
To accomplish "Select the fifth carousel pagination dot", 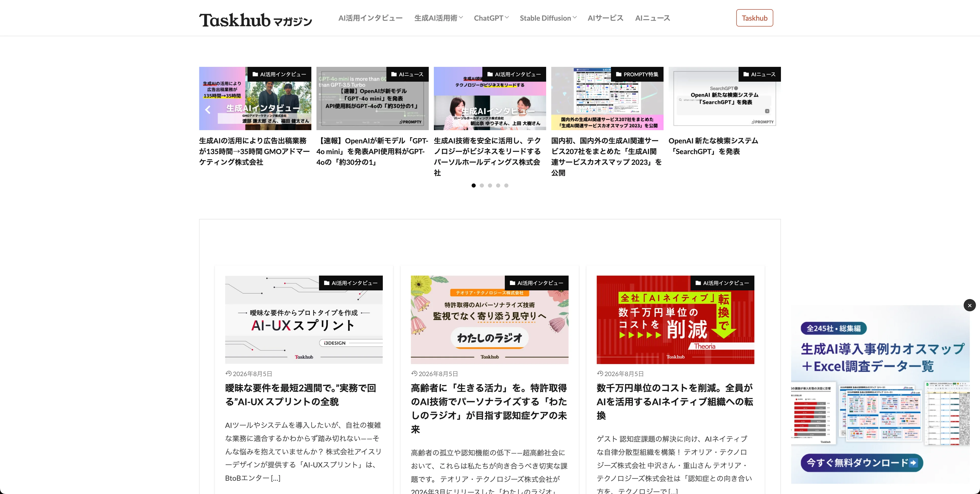I will [x=506, y=186].
